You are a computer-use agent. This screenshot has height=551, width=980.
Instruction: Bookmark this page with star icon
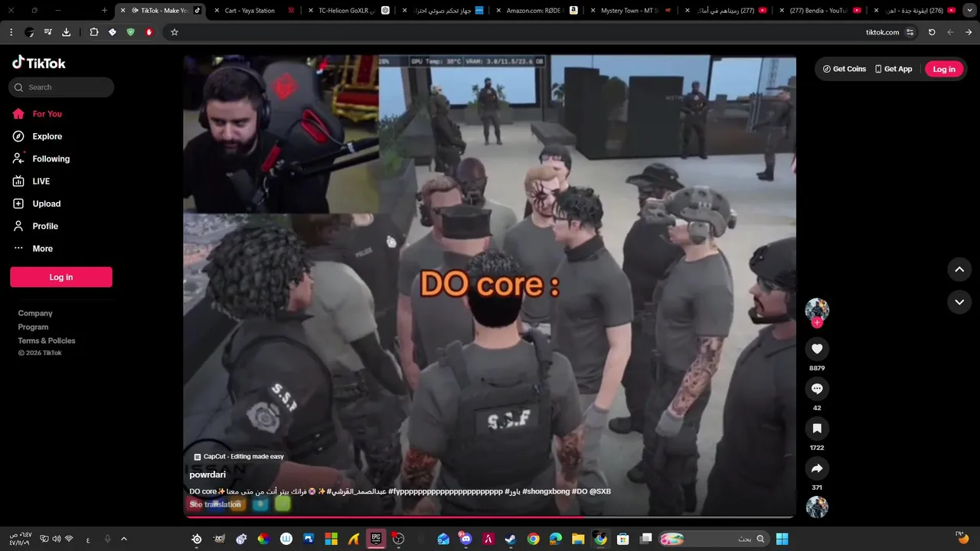coord(175,32)
